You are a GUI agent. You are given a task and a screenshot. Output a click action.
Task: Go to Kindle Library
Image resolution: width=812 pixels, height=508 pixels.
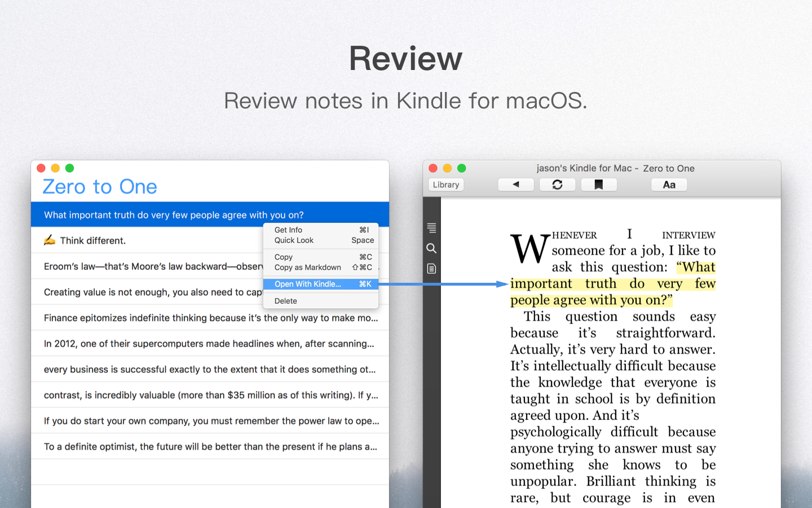coord(446,185)
